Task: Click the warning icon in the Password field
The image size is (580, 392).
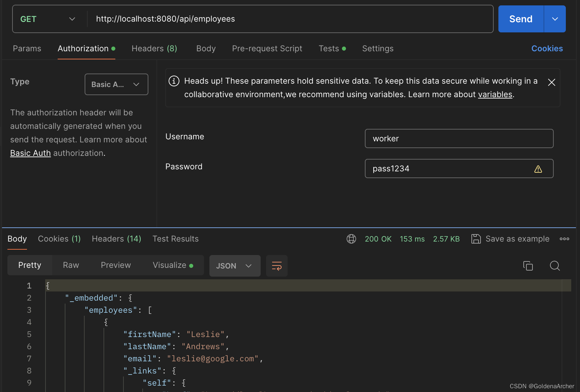Action: [x=538, y=169]
